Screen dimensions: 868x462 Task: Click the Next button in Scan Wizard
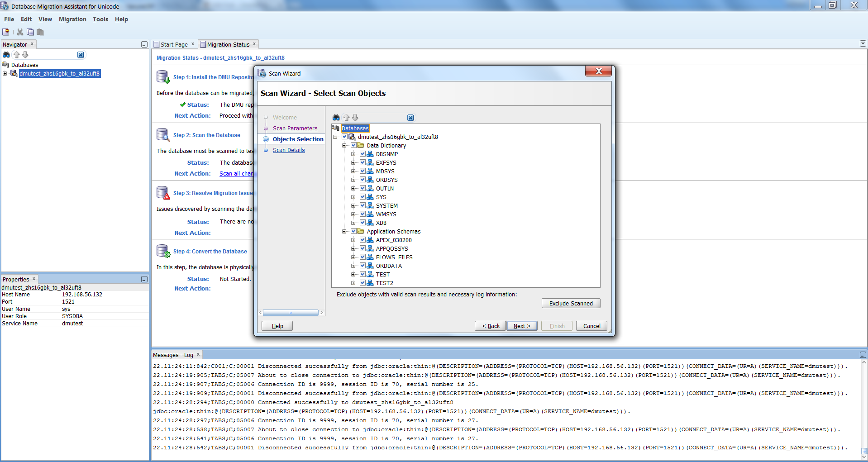[x=522, y=326]
